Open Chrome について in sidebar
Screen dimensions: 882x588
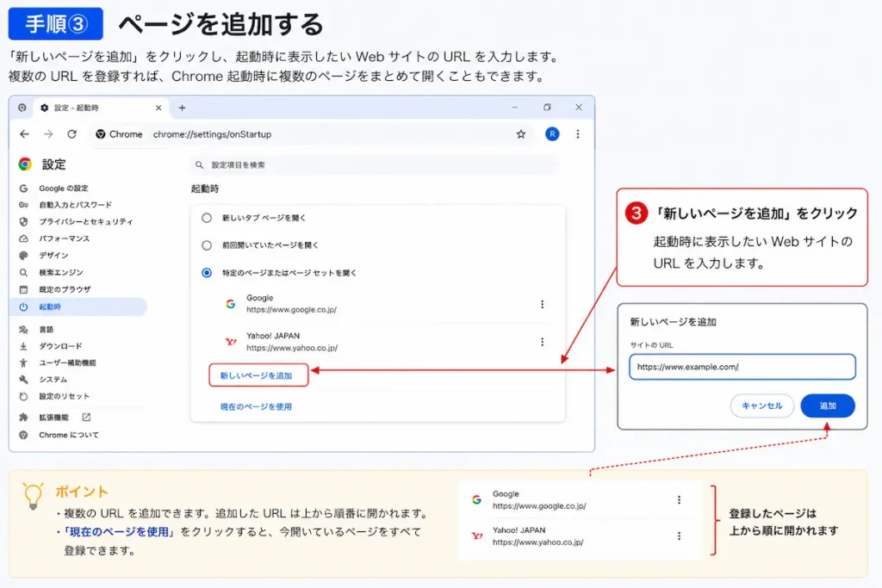click(69, 435)
